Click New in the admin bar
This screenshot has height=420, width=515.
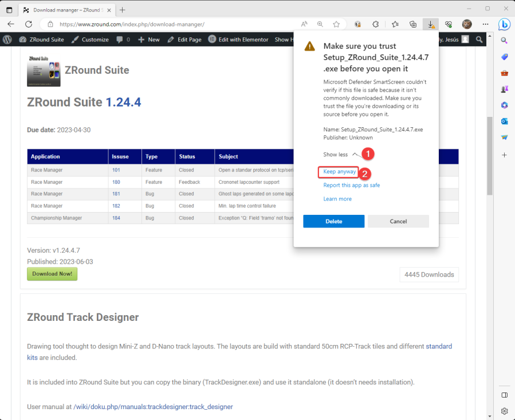click(x=149, y=40)
